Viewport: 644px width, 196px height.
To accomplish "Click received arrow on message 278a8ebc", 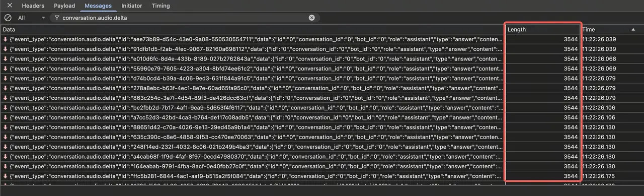I will pyautogui.click(x=5, y=88).
